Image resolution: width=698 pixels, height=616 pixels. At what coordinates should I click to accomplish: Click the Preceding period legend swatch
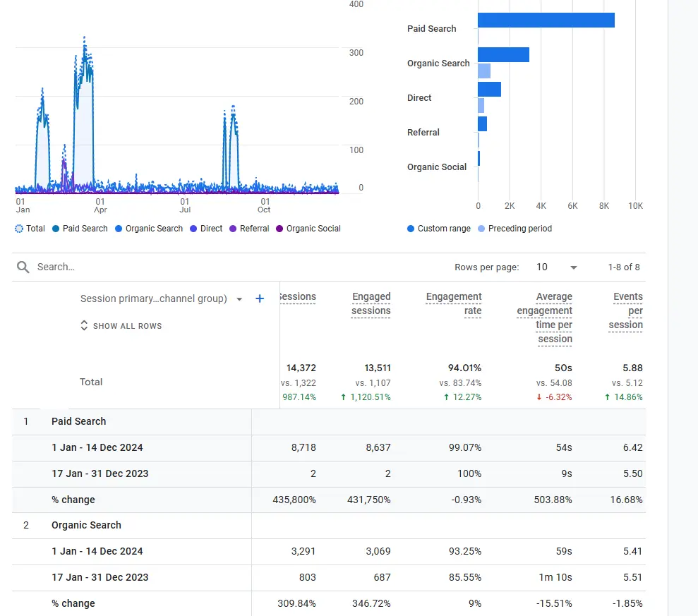[481, 229]
